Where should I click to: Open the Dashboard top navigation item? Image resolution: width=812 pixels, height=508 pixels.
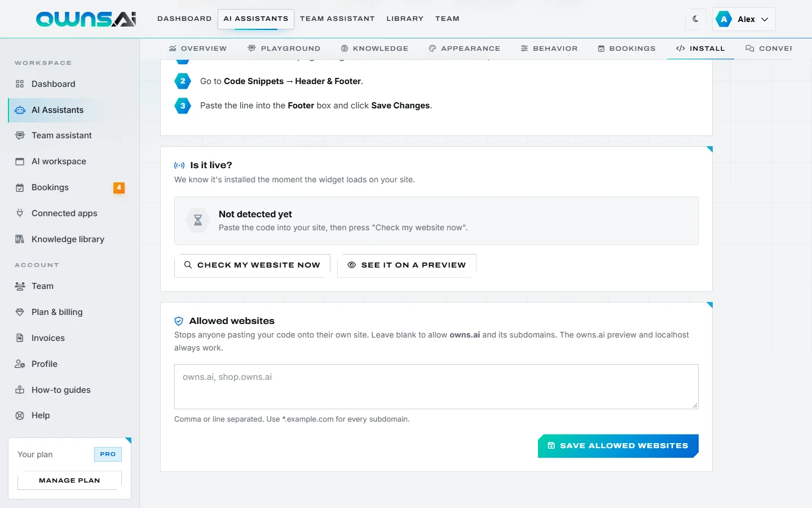pos(184,19)
